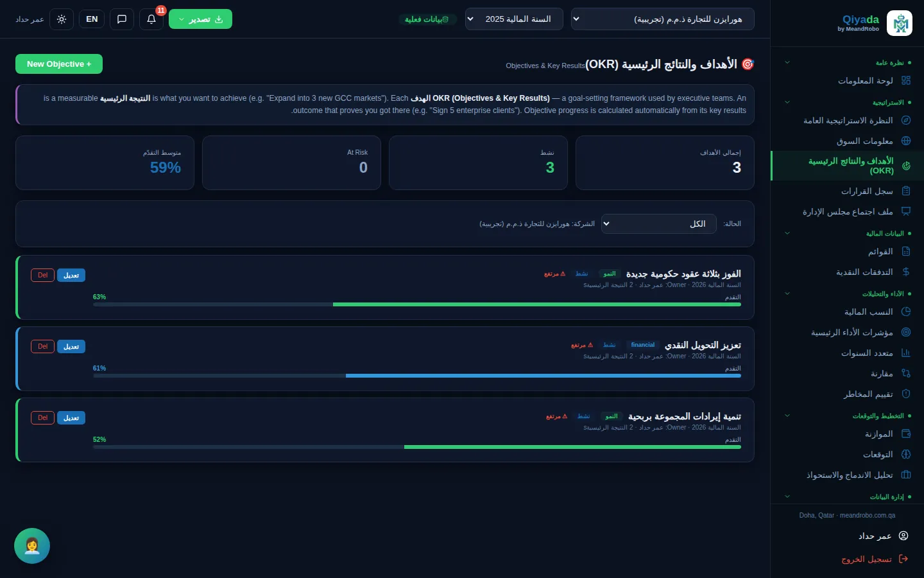Open the السنة المالية 2025 fiscal year dropdown
This screenshot has width=924, height=578.
coord(514,19)
